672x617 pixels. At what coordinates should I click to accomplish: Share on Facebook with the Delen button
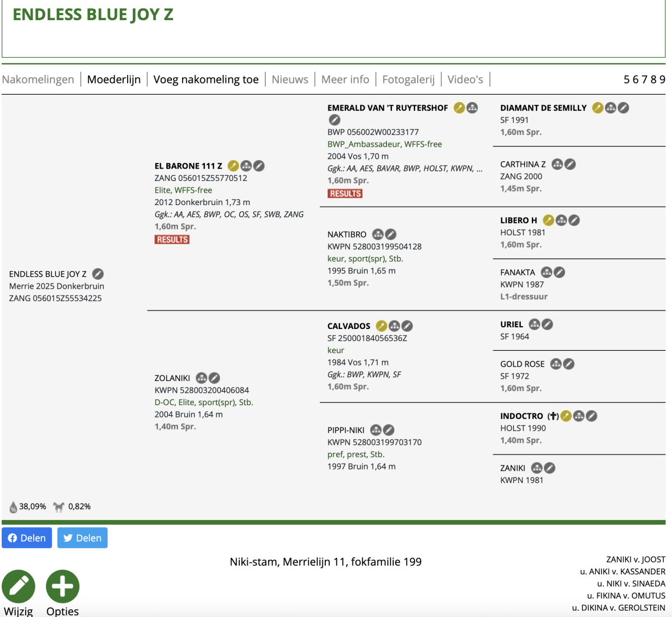click(x=27, y=538)
